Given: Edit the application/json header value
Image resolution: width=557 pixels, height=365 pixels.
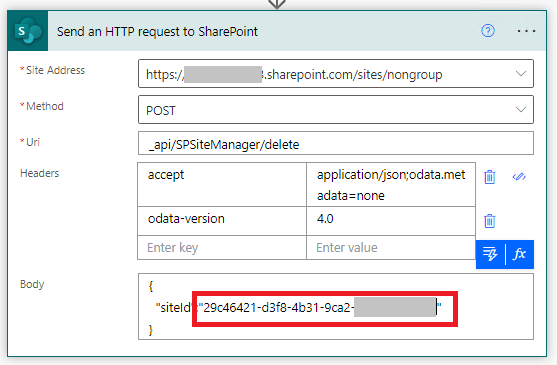Looking at the screenshot, I should pos(391,184).
